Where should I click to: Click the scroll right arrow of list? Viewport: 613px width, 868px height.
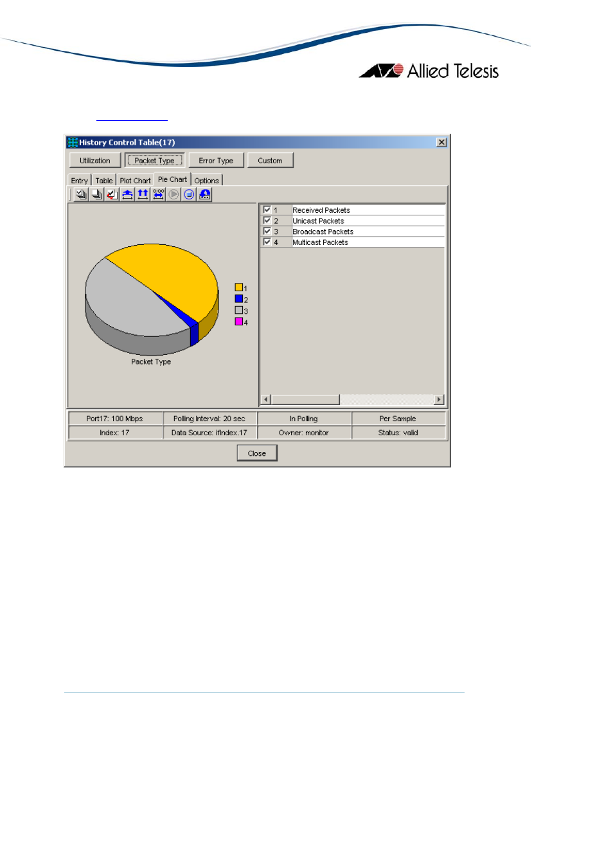(439, 400)
